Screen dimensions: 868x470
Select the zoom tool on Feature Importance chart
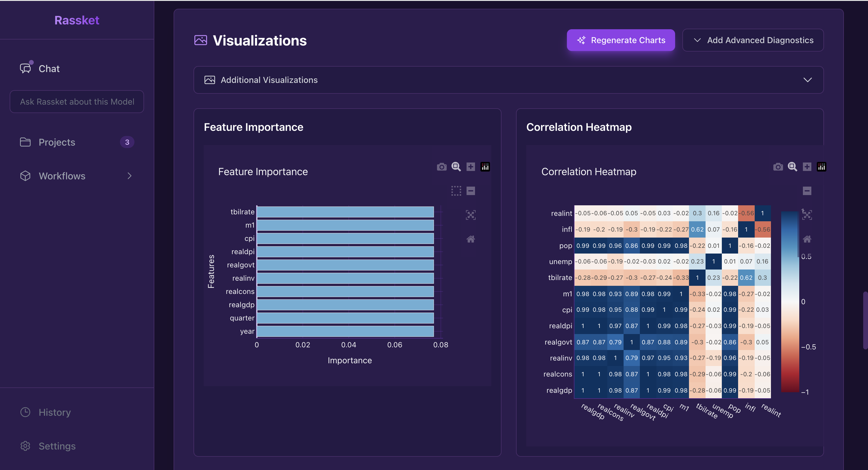point(456,166)
